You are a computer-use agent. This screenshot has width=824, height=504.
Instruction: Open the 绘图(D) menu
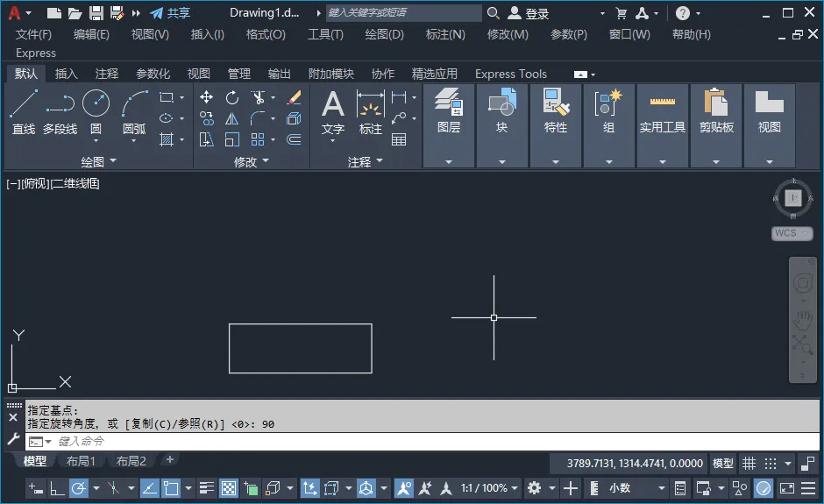pos(384,35)
